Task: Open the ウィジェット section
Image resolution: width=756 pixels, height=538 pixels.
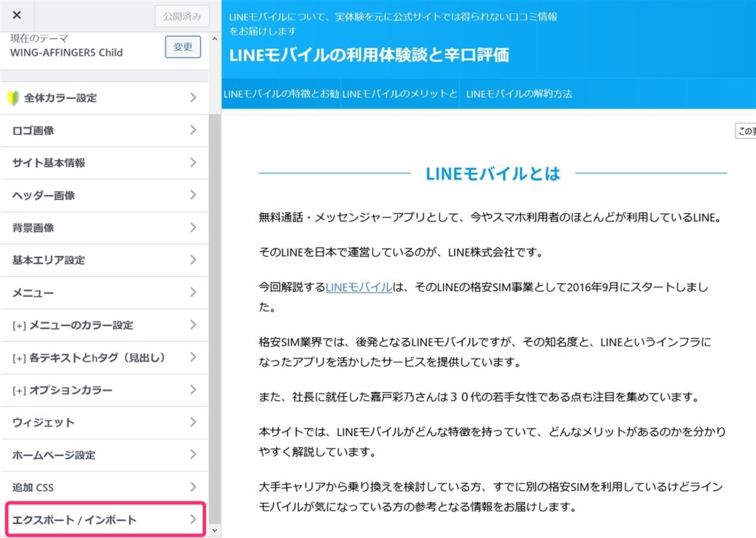Action: pyautogui.click(x=104, y=422)
